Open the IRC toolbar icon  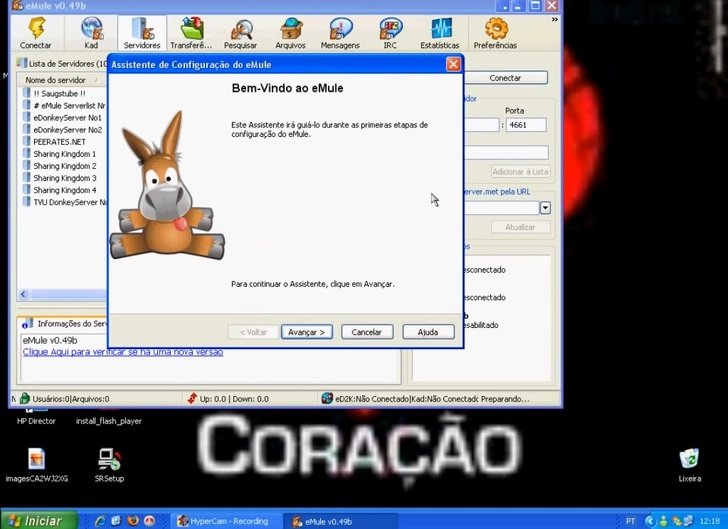point(390,33)
